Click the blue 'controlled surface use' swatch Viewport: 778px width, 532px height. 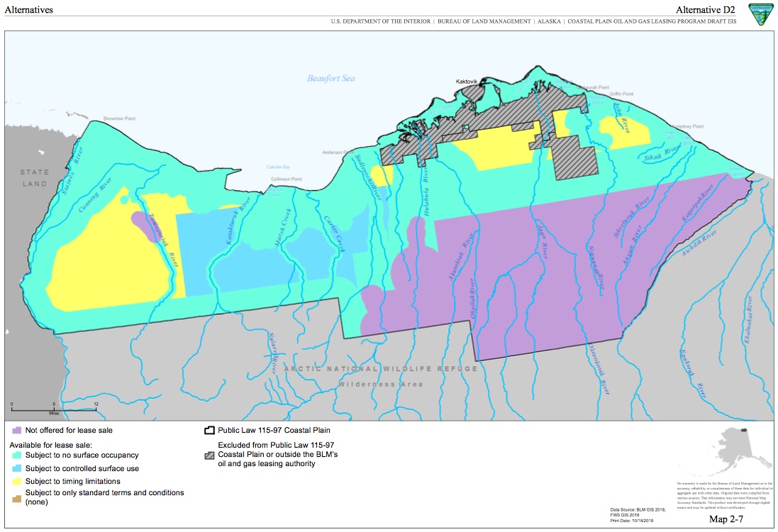(16, 468)
